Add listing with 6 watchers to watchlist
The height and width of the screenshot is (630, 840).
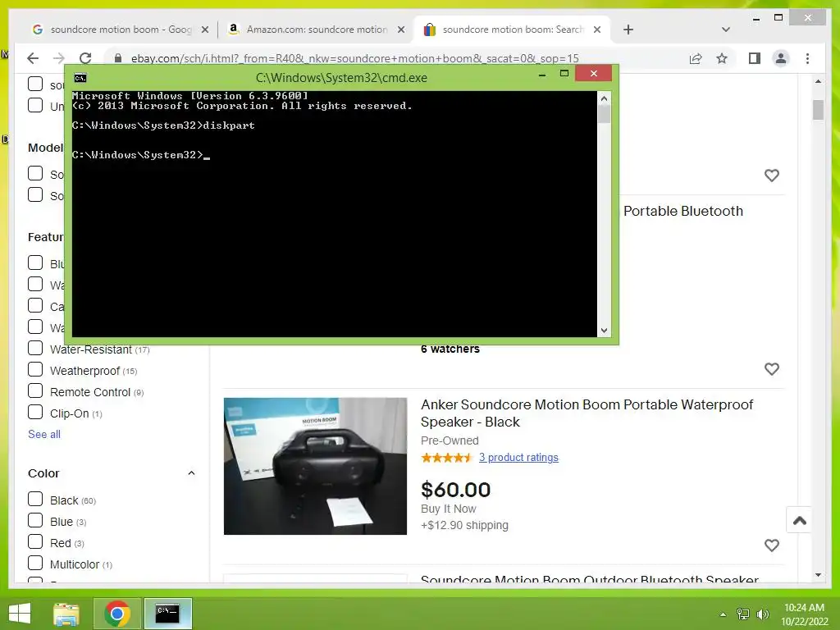coord(771,369)
